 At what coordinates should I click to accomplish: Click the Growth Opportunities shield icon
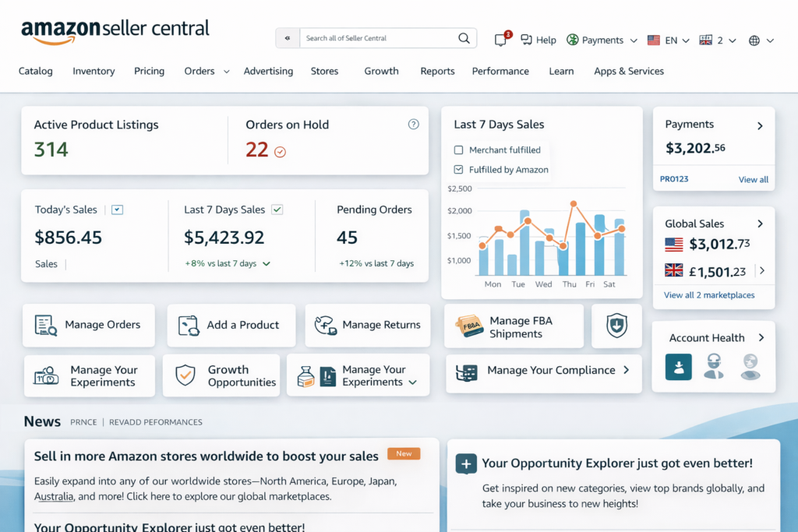click(185, 375)
